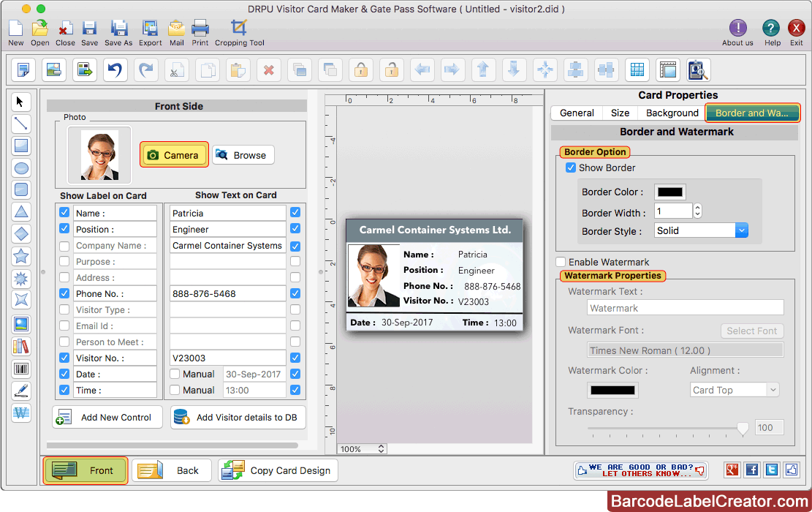The width and height of the screenshot is (812, 512).
Task: Check the Manual checkbox for Time
Action: (x=175, y=390)
